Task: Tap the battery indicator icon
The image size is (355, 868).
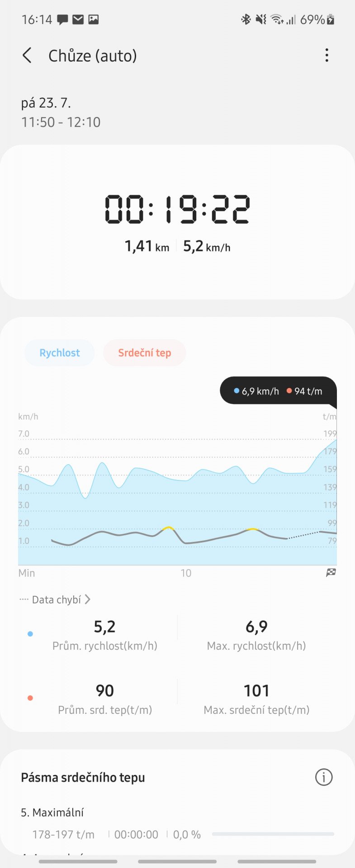Action: (331, 19)
